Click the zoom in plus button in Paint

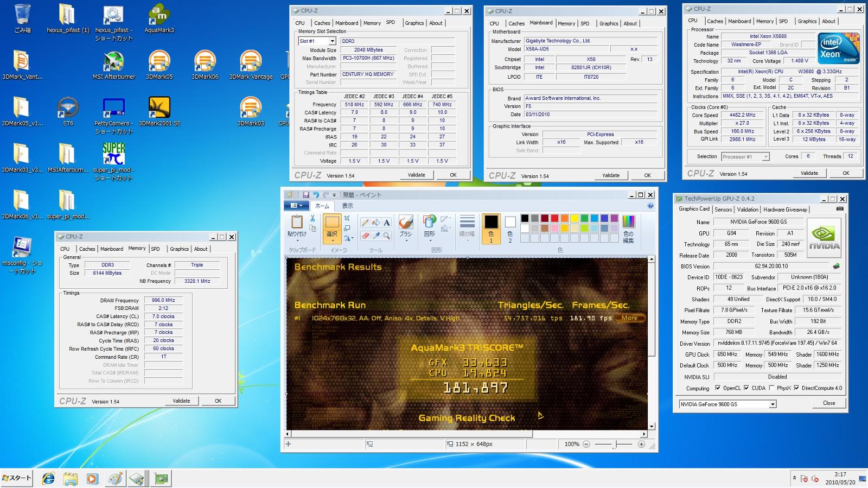pos(641,444)
